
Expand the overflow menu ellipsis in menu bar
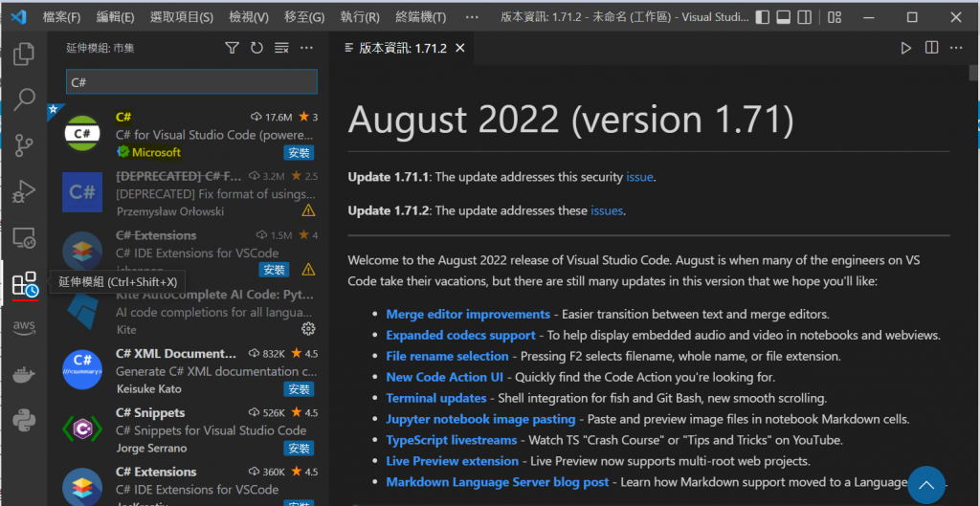pyautogui.click(x=472, y=17)
